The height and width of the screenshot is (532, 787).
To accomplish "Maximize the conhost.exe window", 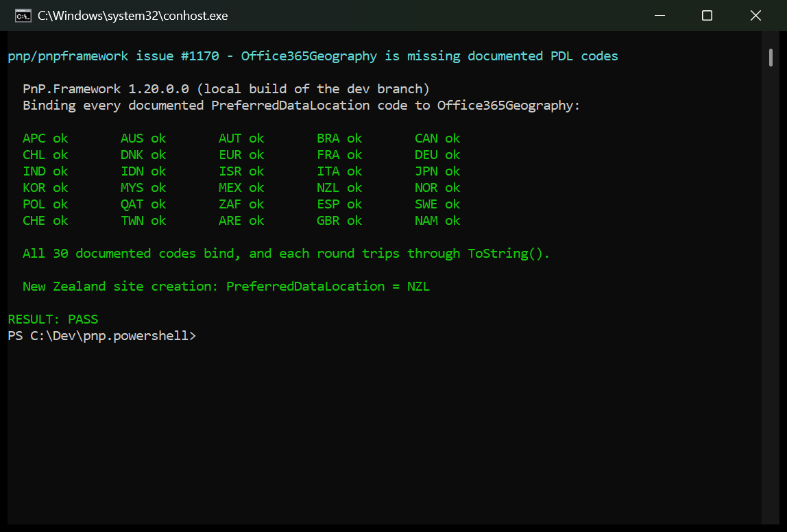I will coord(707,16).
